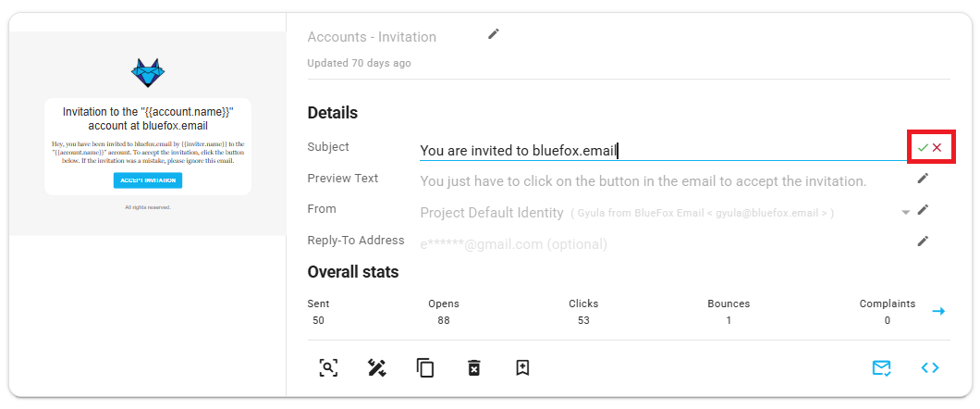The width and height of the screenshot is (980, 409).
Task: Click the "Reply-To Address" label
Action: (356, 241)
